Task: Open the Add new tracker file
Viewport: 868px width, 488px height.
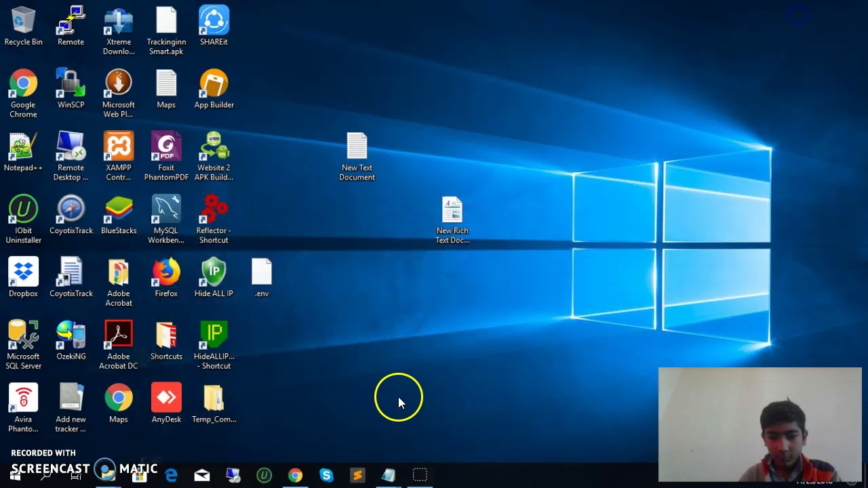Action: pyautogui.click(x=71, y=409)
